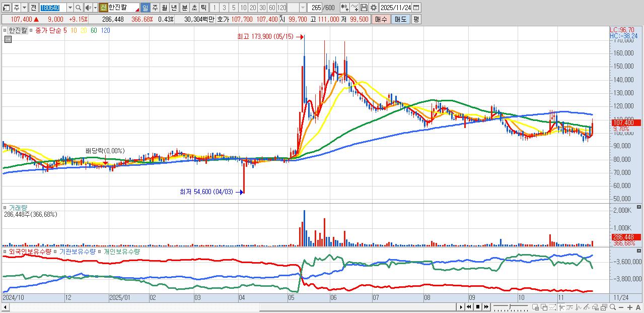Viewport: 644px width, 313px height.
Task: Click the letter A text icon at bottom
Action: tap(638, 307)
